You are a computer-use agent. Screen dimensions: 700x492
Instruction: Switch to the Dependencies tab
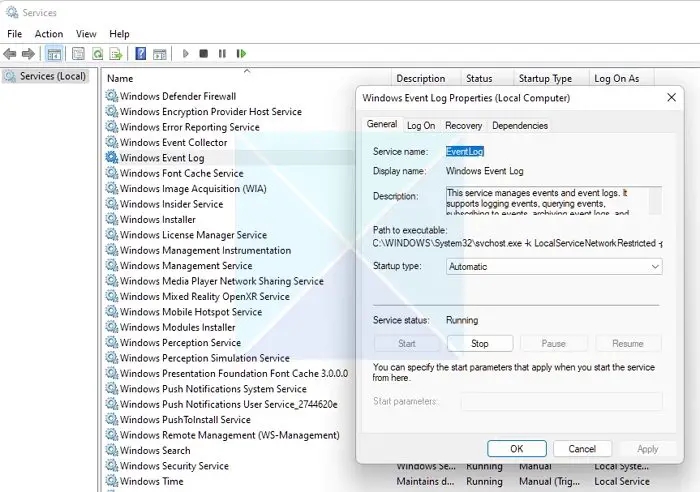tap(520, 126)
